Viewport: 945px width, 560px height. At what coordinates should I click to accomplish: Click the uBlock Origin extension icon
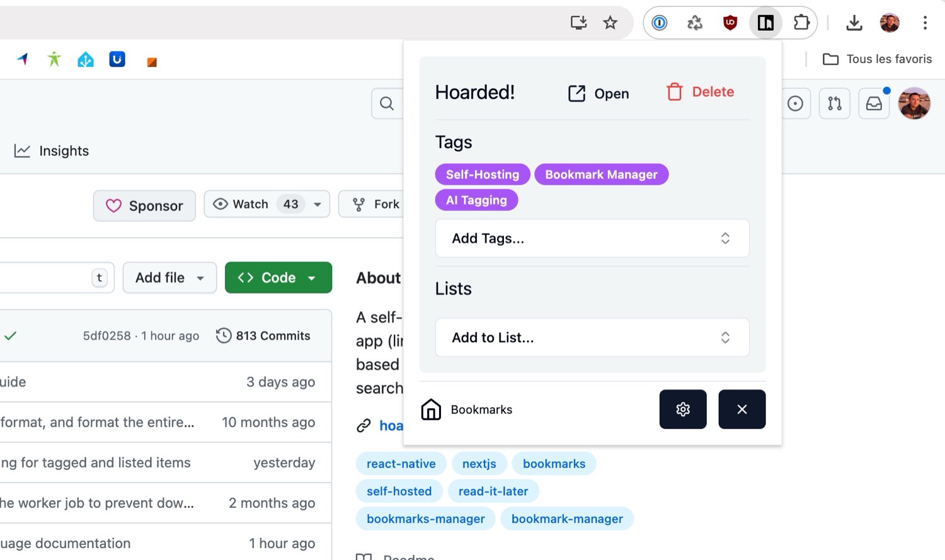pyautogui.click(x=730, y=23)
